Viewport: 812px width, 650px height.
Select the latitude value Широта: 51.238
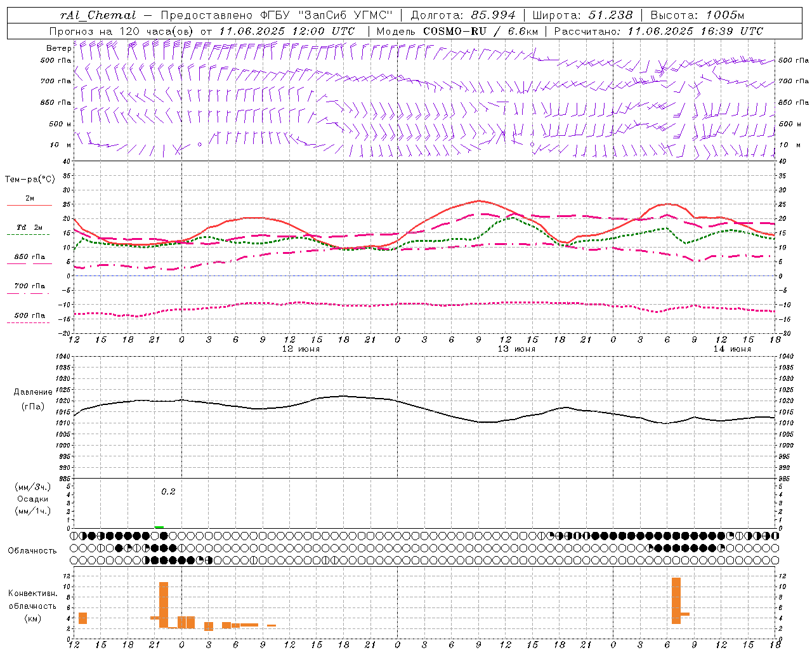tap(582, 15)
